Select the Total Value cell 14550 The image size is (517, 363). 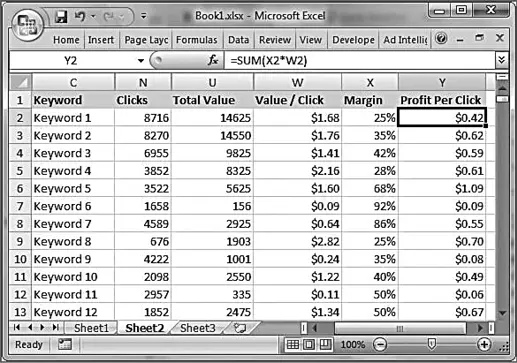(x=212, y=136)
